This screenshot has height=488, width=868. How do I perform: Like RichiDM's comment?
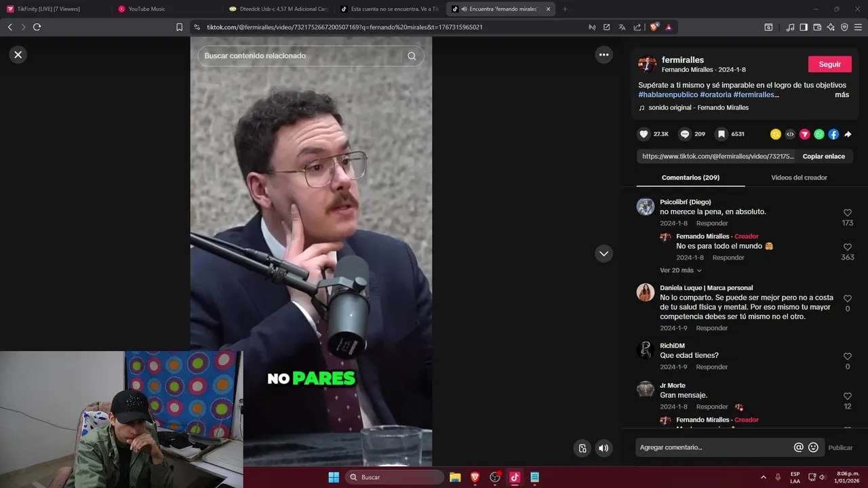pyautogui.click(x=847, y=357)
